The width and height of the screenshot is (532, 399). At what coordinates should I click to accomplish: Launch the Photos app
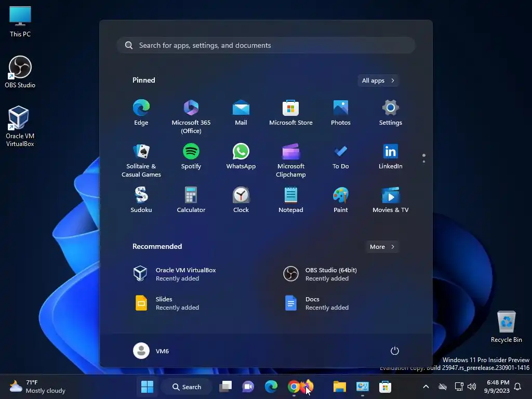click(341, 113)
